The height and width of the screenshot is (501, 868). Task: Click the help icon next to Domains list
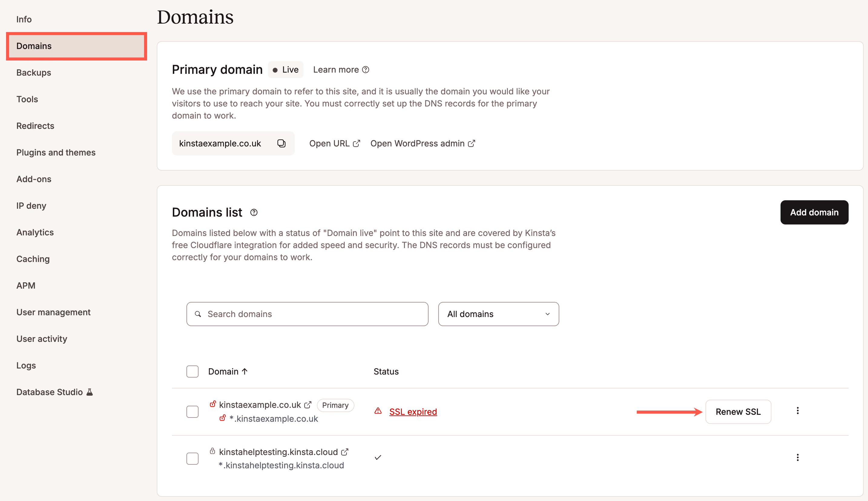[254, 212]
